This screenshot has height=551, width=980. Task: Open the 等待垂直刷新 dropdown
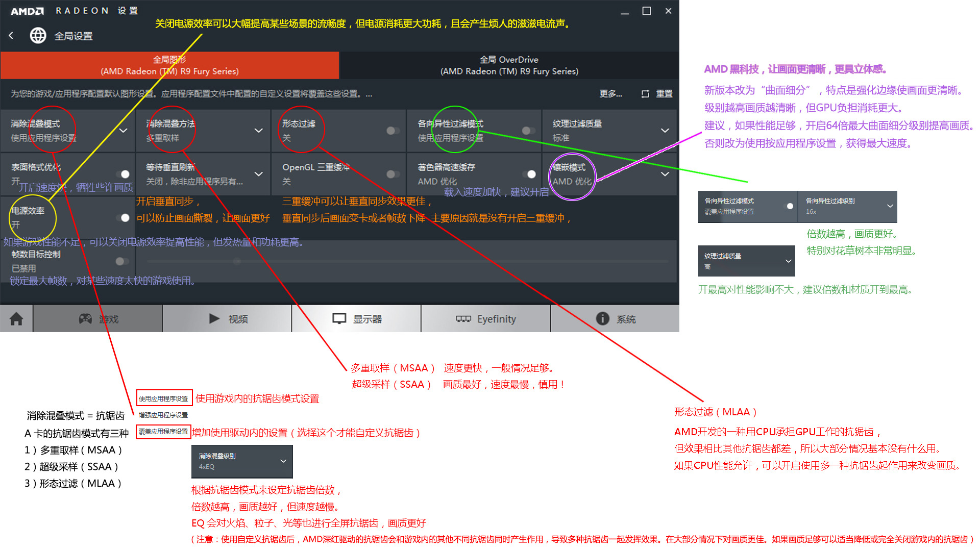click(258, 174)
